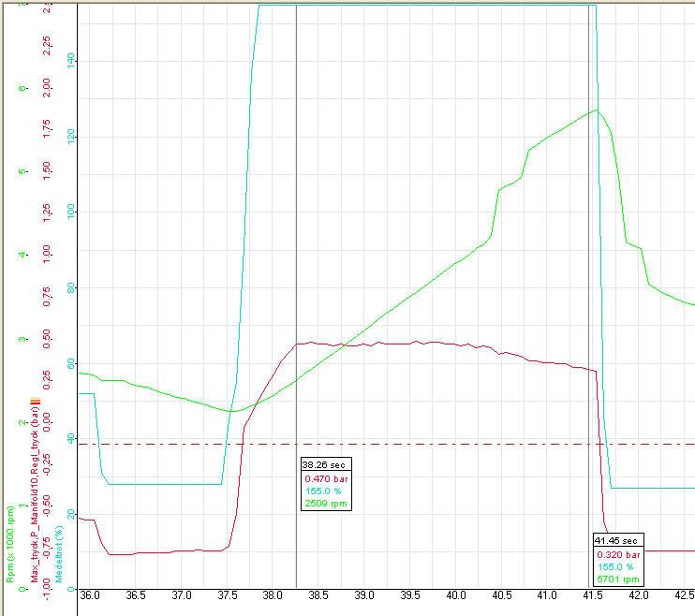The width and height of the screenshot is (695, 616).
Task: Click the green rpm curve at its peak
Action: tap(595, 110)
